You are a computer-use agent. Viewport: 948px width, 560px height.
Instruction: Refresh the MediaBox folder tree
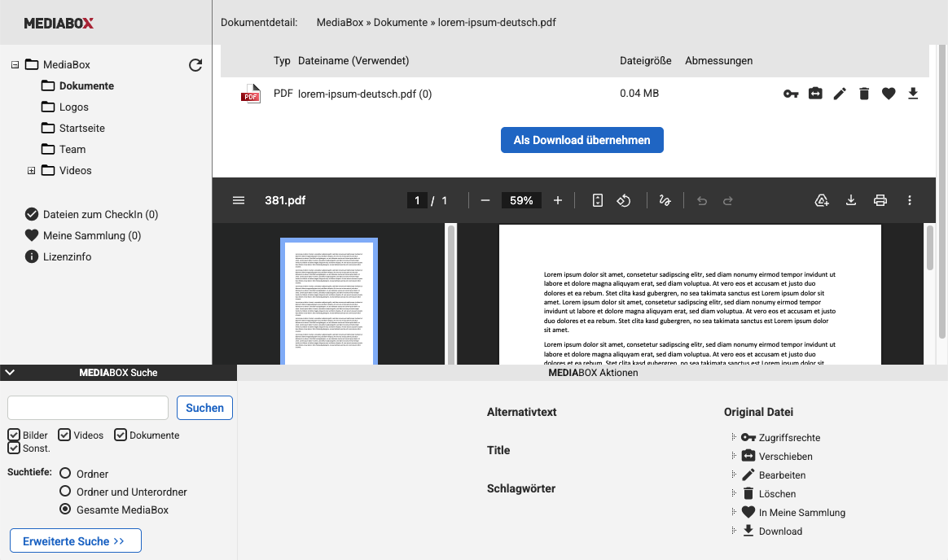pyautogui.click(x=195, y=64)
